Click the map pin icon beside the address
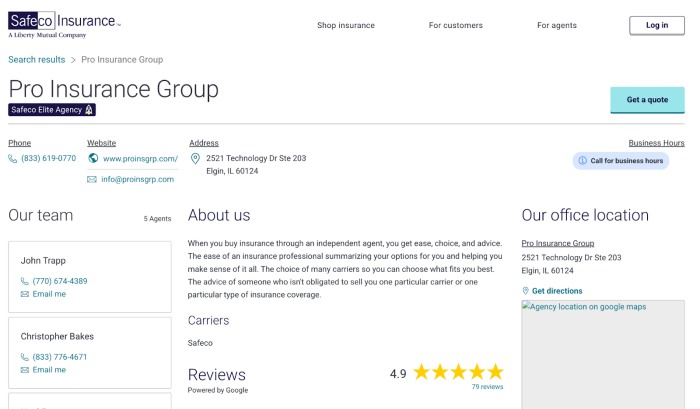The image size is (700, 409). [x=195, y=158]
